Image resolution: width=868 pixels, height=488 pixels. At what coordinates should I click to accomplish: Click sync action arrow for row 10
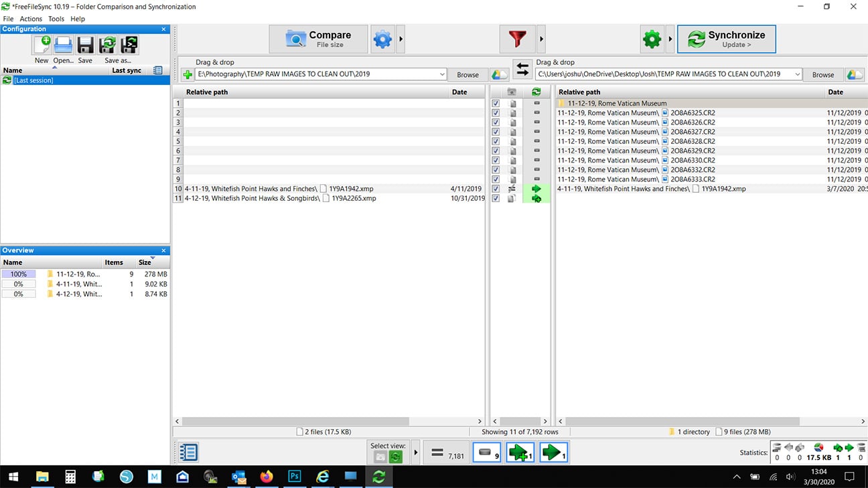pyautogui.click(x=536, y=189)
